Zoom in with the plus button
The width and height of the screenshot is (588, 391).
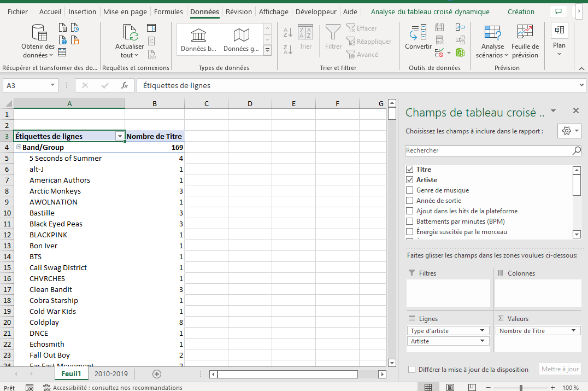click(x=552, y=388)
